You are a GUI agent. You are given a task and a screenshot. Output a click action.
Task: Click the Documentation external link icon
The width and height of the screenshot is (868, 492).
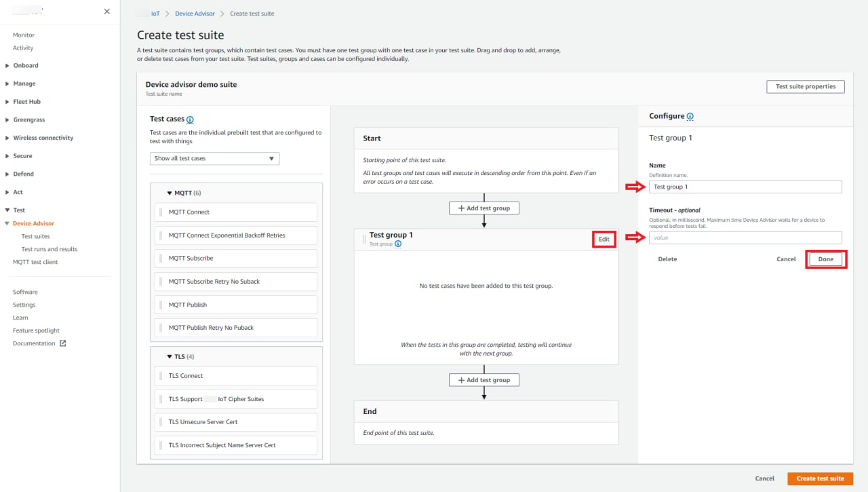click(63, 343)
